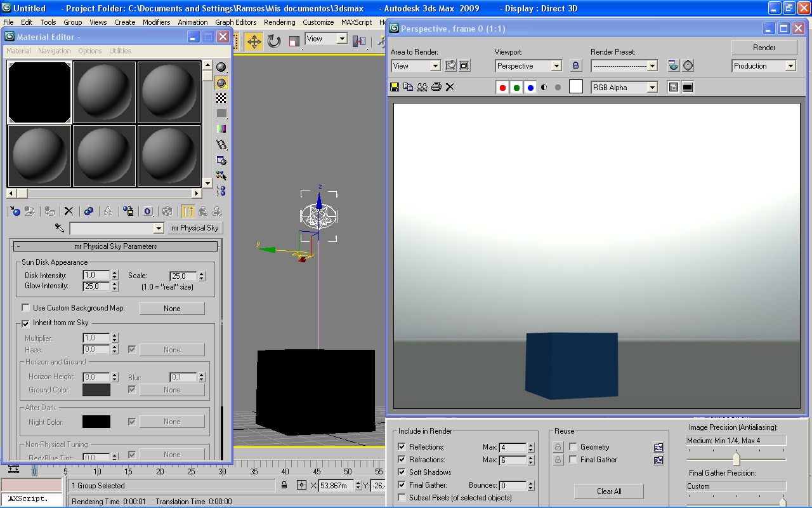Enable the green channel display

click(517, 88)
